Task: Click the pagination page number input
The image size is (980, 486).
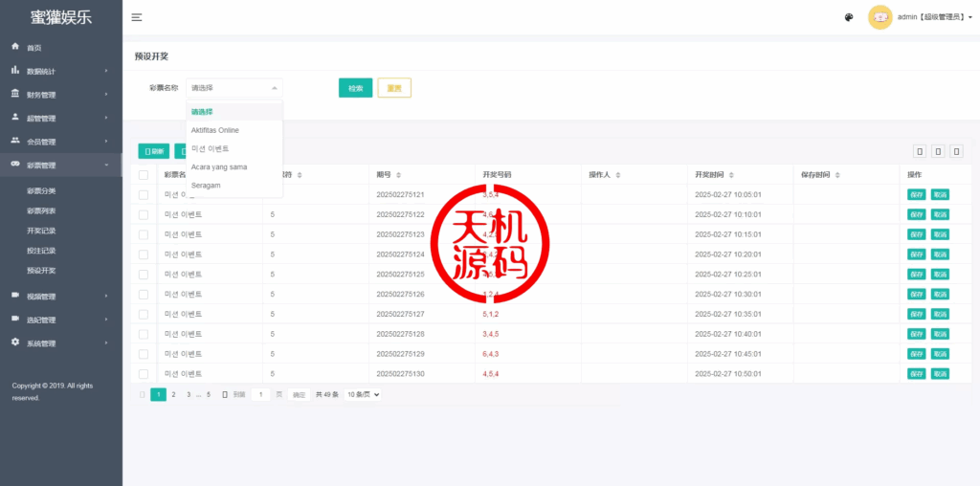Action: coord(260,394)
